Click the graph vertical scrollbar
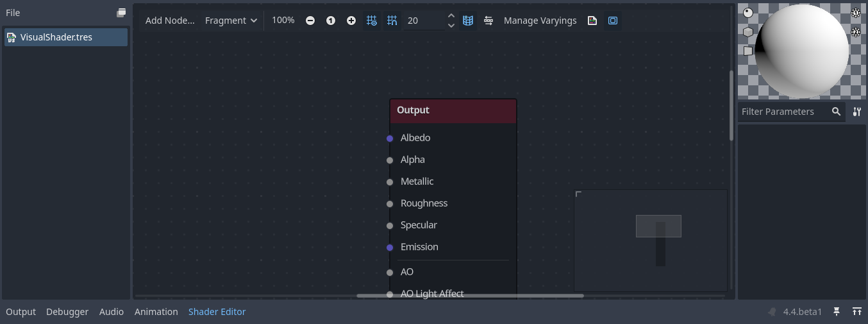 click(x=731, y=106)
